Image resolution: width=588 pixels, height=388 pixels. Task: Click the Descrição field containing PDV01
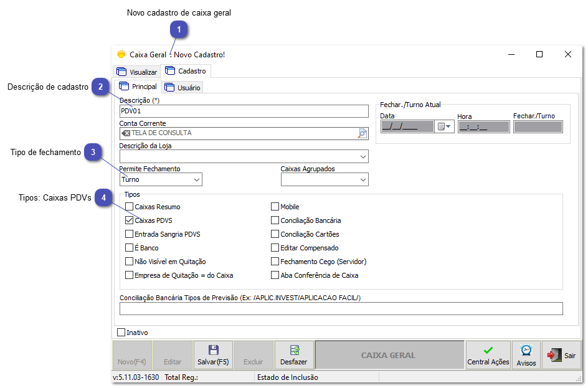tap(243, 111)
